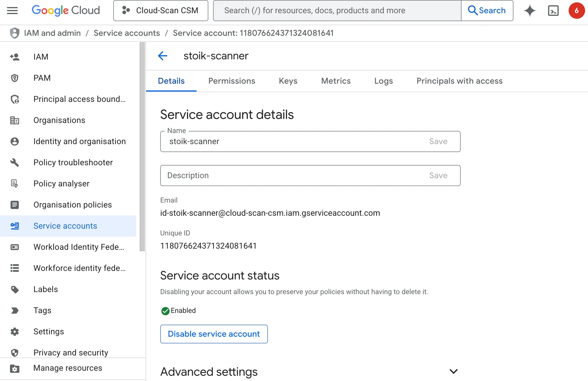Screen dimensions: 588x381
Task: Open Policy analyser page
Action: [68, 183]
